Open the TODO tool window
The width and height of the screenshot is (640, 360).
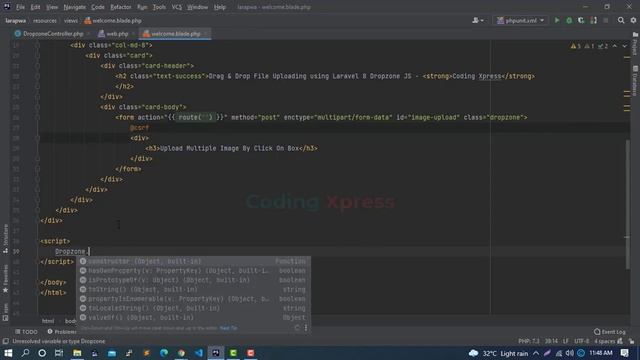coord(26,332)
